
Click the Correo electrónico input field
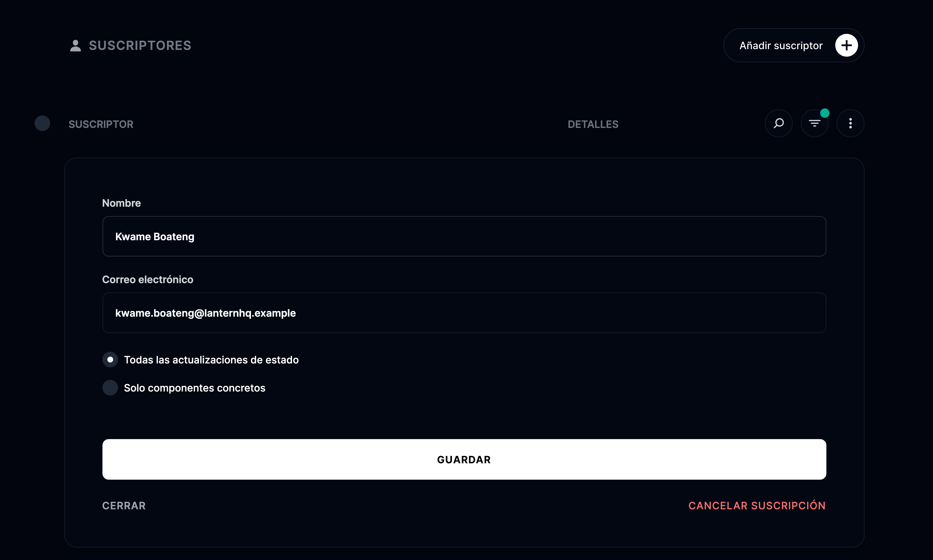pos(464,313)
